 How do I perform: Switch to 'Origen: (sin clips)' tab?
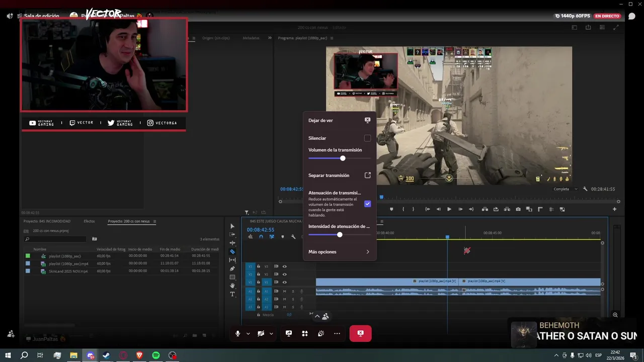(216, 38)
